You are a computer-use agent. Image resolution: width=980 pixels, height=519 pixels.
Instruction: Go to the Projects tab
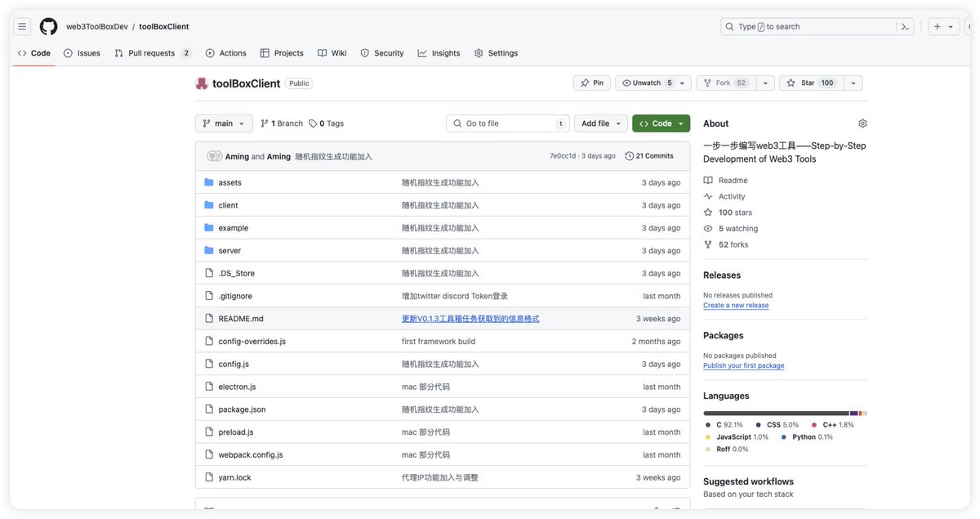pyautogui.click(x=282, y=53)
